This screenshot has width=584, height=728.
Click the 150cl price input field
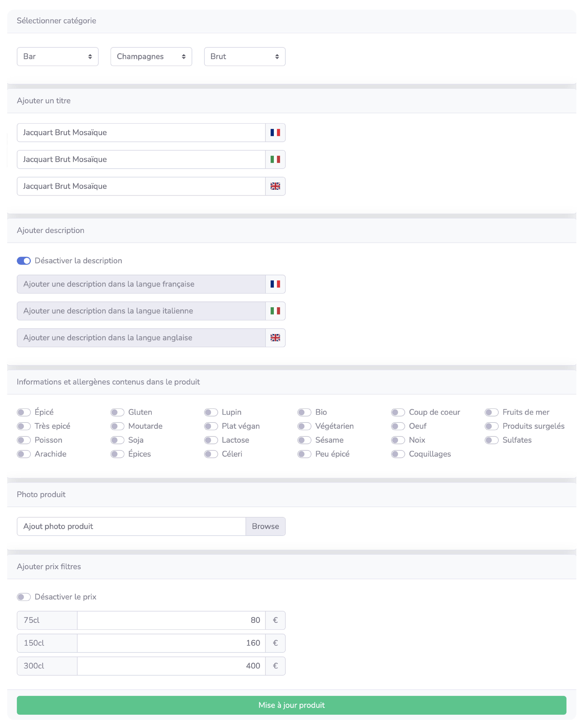click(171, 643)
